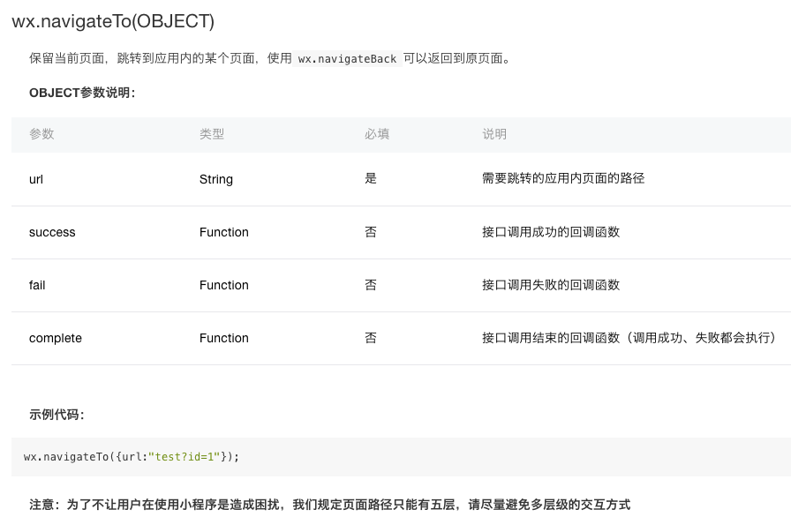Click the 必填 column header
The width and height of the screenshot is (791, 532).
[x=377, y=134]
